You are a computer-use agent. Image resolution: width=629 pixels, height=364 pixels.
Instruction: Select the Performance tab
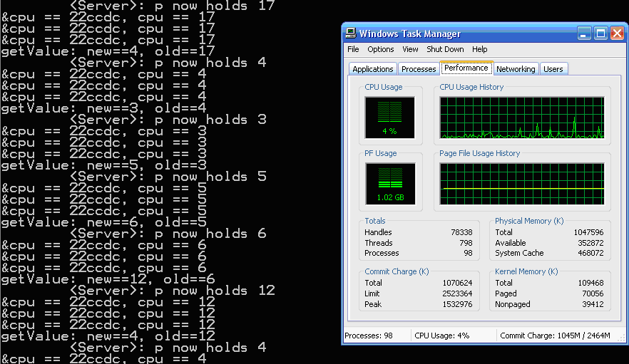(x=466, y=68)
